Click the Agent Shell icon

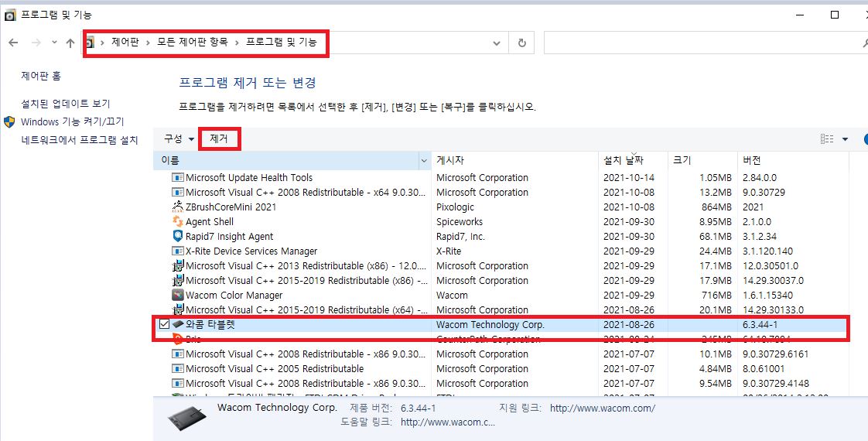tap(178, 221)
